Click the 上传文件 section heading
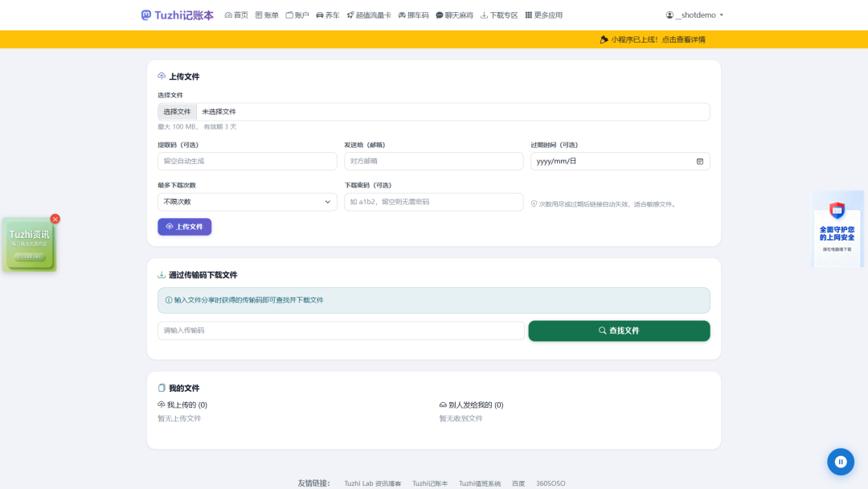The image size is (868, 489). pos(178,76)
